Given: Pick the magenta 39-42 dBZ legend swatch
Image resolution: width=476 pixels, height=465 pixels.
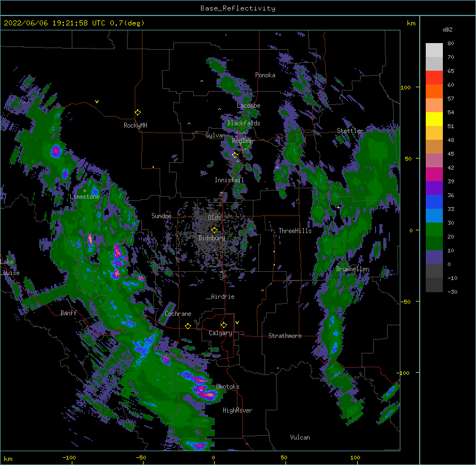Looking at the screenshot, I should click(x=434, y=174).
